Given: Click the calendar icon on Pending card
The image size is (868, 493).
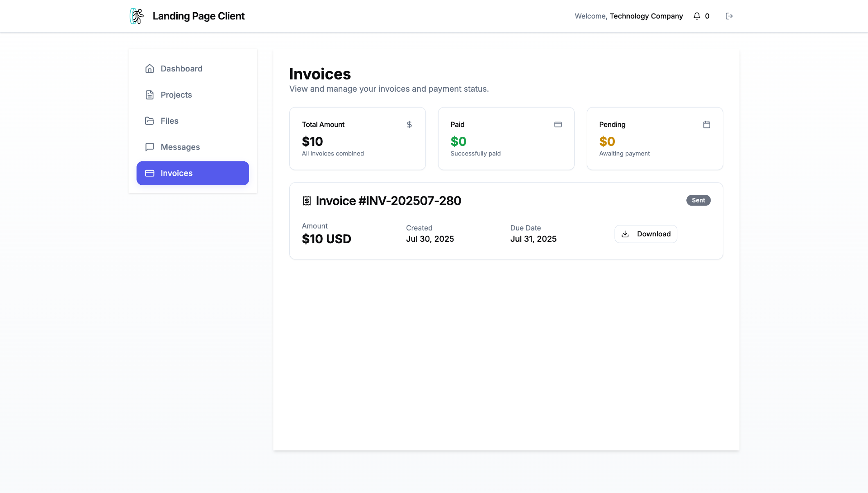Looking at the screenshot, I should pos(707,124).
